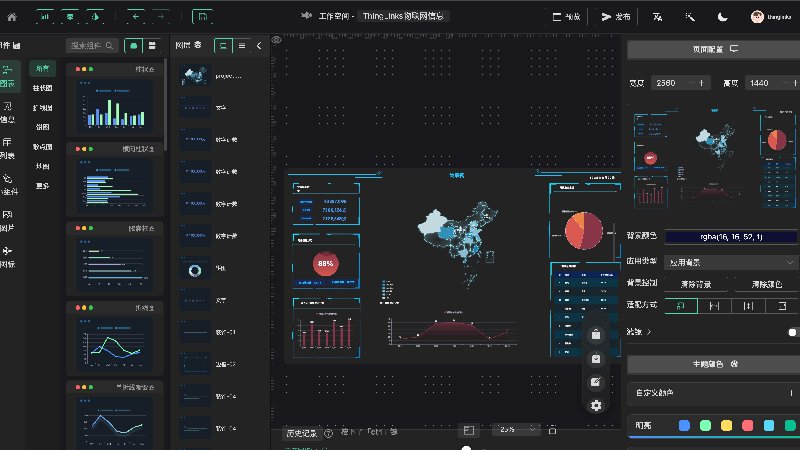Increase the width value with plus
Screen dimensions: 800x450
tap(702, 83)
